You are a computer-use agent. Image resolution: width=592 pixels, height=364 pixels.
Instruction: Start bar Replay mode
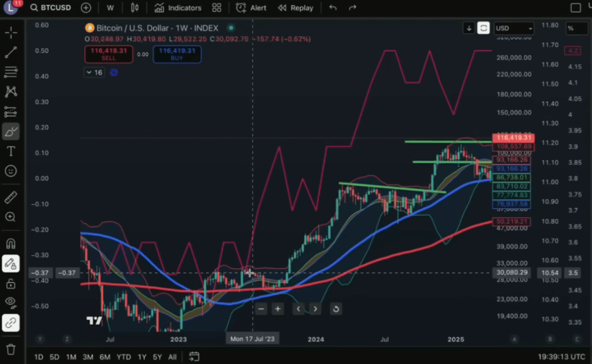coord(296,8)
